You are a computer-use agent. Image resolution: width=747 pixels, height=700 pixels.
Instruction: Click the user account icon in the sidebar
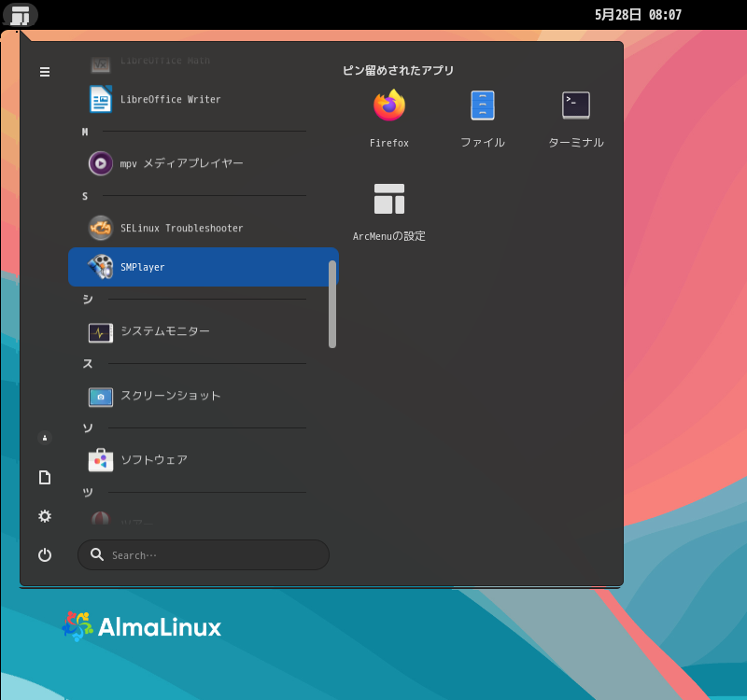click(x=45, y=438)
